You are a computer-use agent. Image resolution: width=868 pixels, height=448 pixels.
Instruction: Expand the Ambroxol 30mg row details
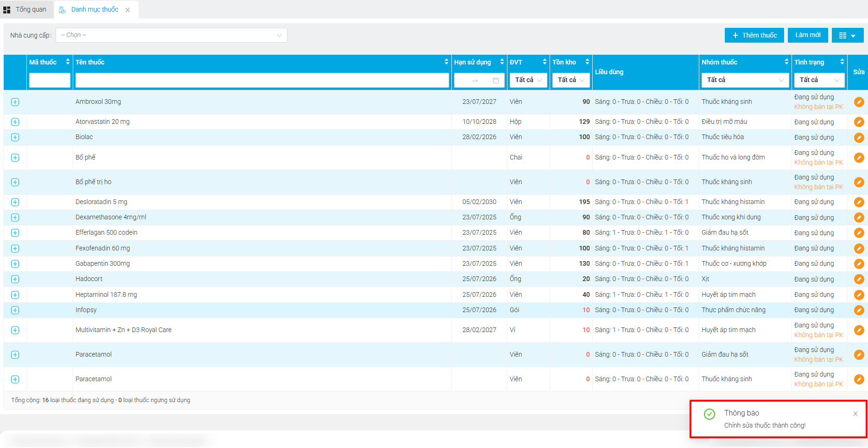(x=15, y=102)
